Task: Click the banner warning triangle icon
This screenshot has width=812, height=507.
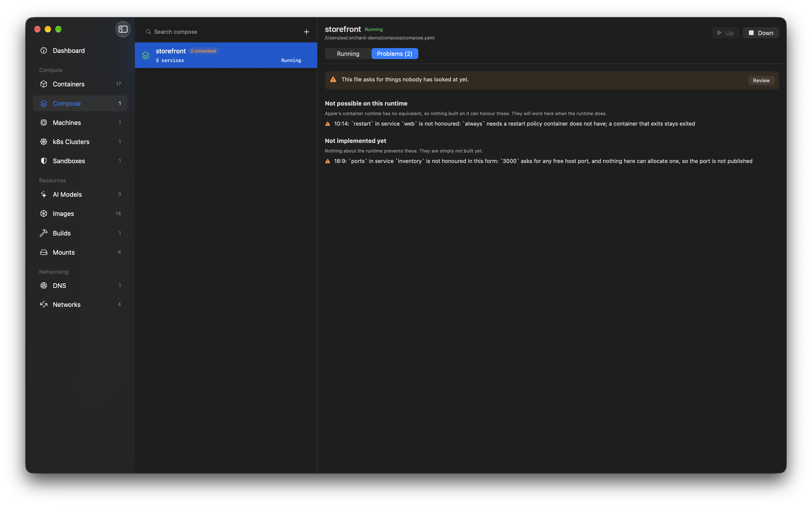Action: click(x=333, y=80)
